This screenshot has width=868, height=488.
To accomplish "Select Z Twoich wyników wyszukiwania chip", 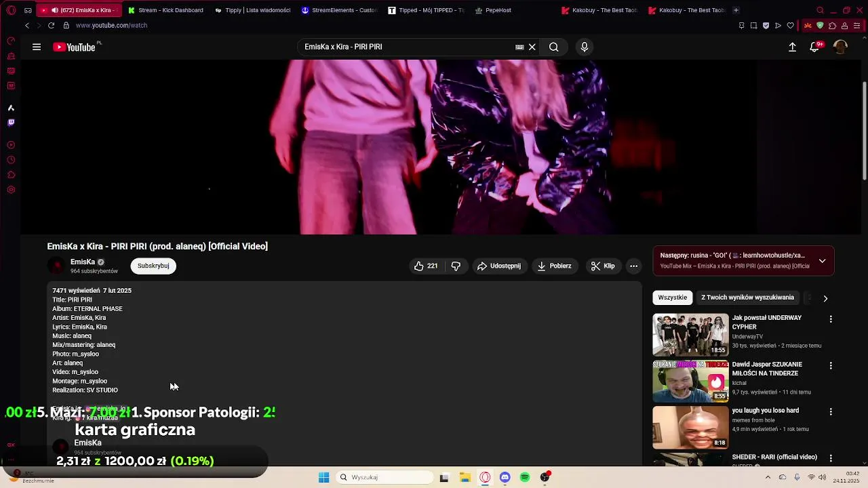I will pyautogui.click(x=747, y=298).
